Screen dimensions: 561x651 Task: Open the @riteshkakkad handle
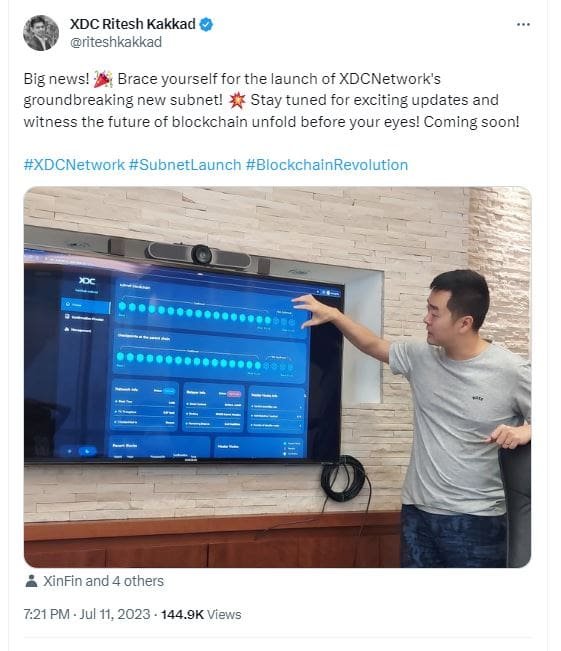(x=116, y=42)
